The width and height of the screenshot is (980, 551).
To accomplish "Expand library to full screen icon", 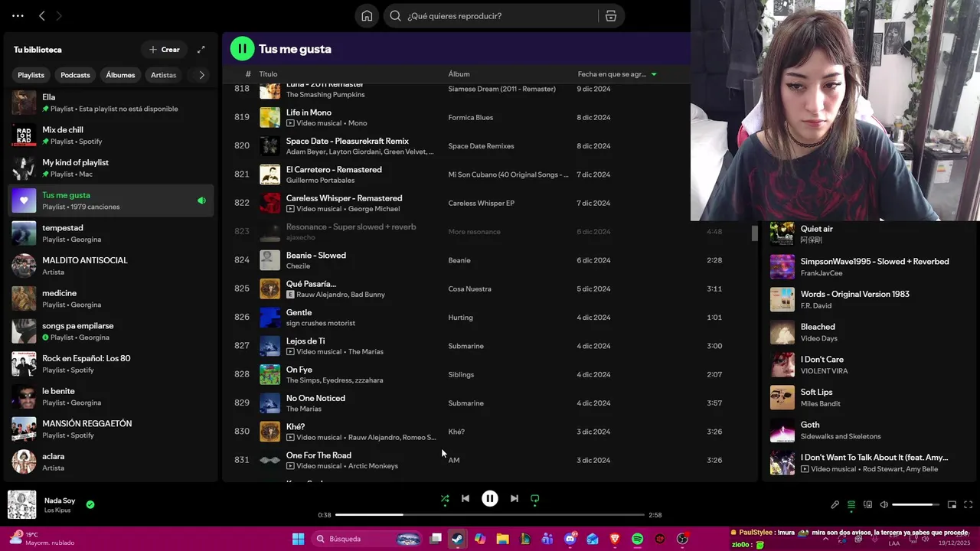I will click(x=201, y=50).
